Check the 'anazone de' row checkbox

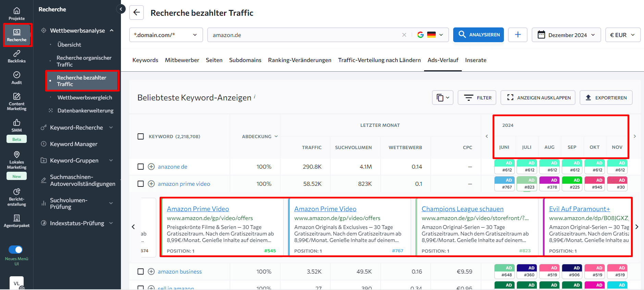point(140,167)
